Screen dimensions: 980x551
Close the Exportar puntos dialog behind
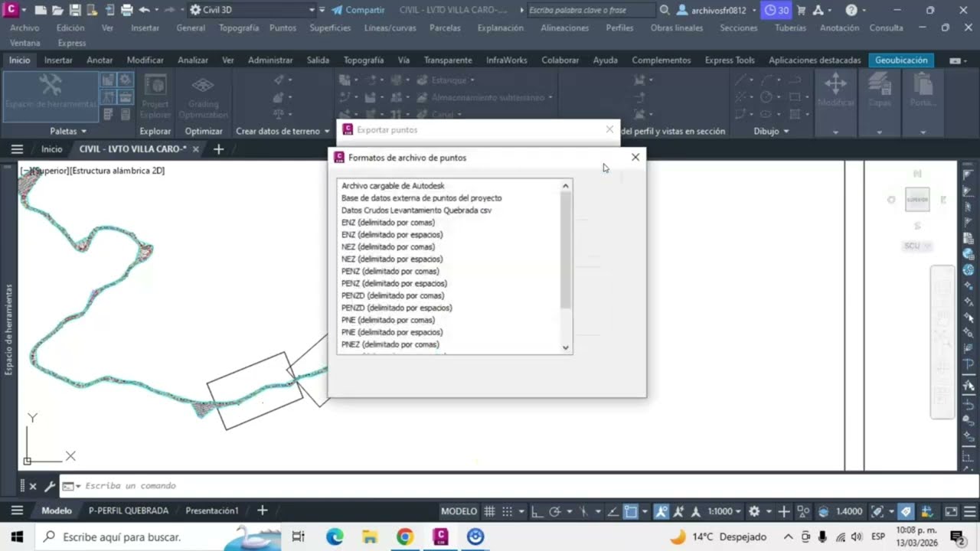point(609,129)
